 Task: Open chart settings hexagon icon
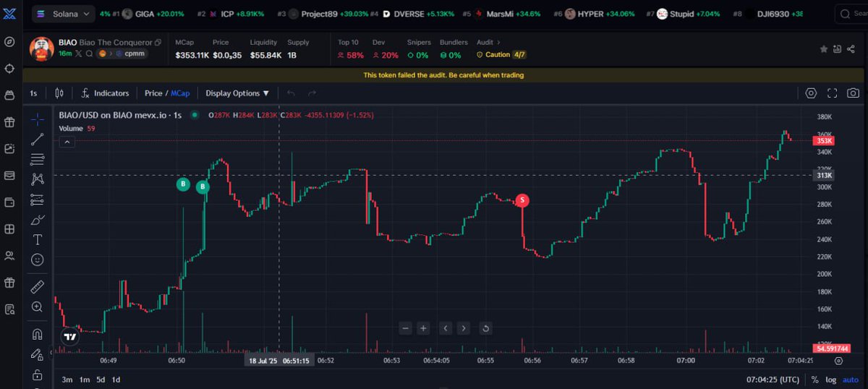[811, 93]
